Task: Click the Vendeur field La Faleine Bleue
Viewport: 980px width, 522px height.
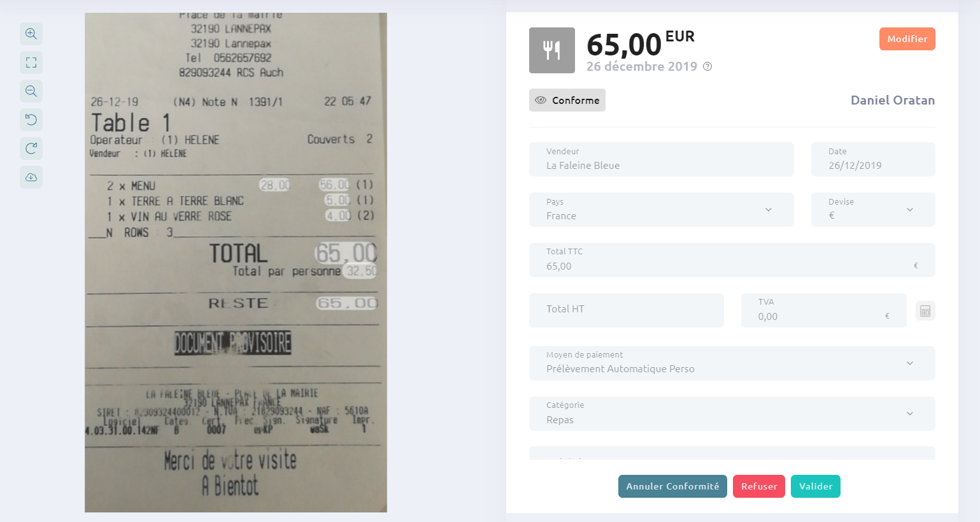Action: pyautogui.click(x=662, y=159)
